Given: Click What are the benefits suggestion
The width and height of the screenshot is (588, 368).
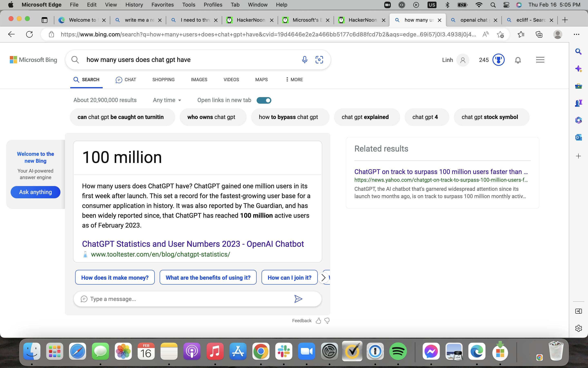Looking at the screenshot, I should coord(208,277).
